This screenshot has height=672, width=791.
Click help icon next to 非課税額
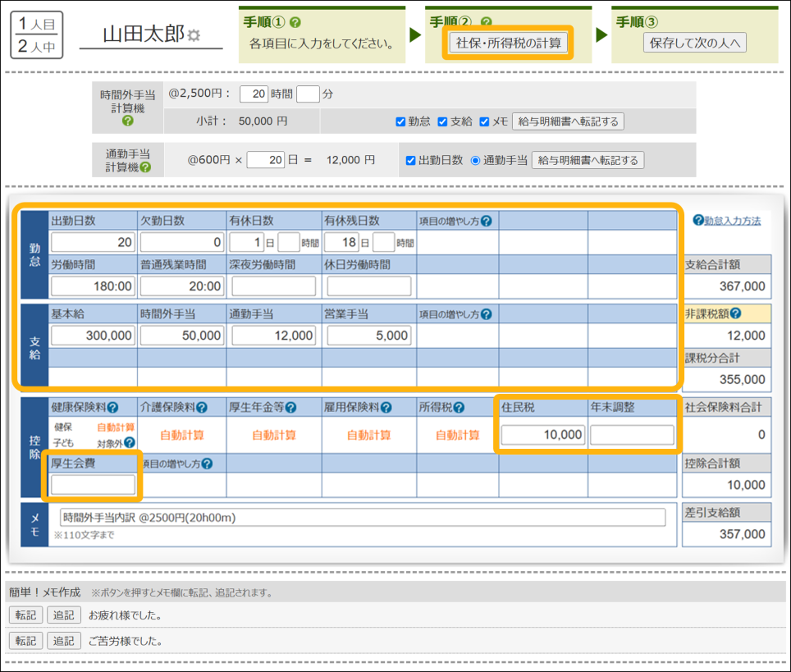(x=736, y=313)
